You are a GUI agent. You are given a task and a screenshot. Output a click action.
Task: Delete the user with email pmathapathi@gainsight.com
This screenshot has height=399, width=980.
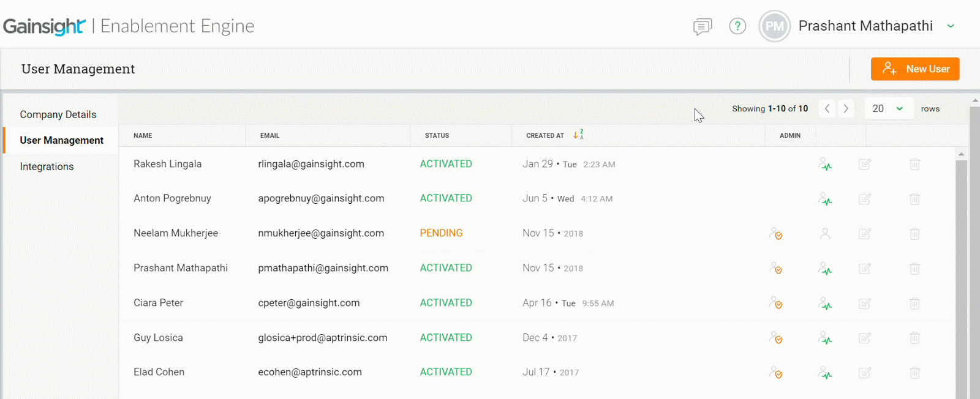pos(914,269)
